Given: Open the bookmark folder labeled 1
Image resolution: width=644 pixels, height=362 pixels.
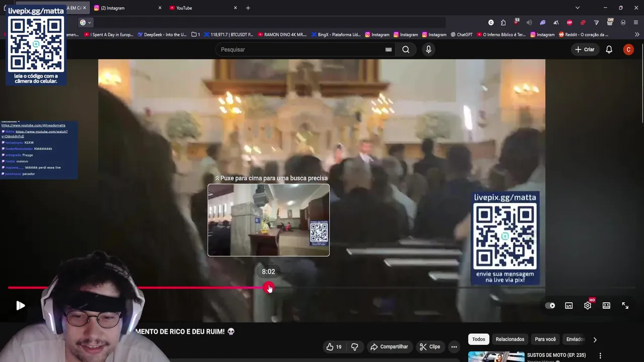Looking at the screenshot, I should (x=196, y=35).
